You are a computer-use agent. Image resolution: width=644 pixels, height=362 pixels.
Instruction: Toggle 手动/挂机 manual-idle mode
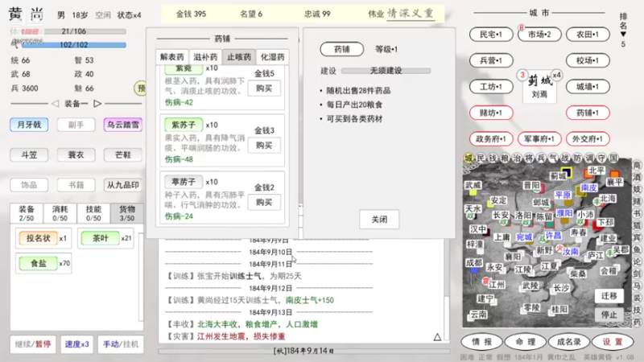(121, 344)
